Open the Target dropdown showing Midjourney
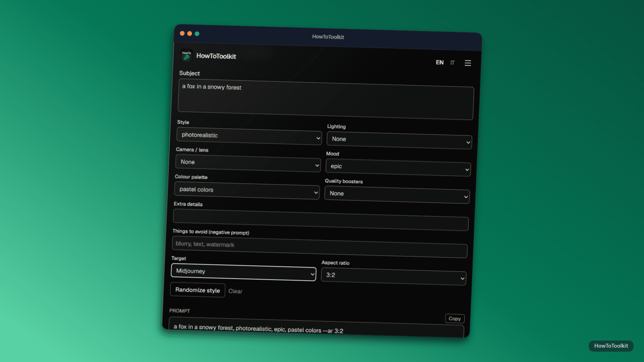Image resolution: width=644 pixels, height=362 pixels. pos(244,272)
